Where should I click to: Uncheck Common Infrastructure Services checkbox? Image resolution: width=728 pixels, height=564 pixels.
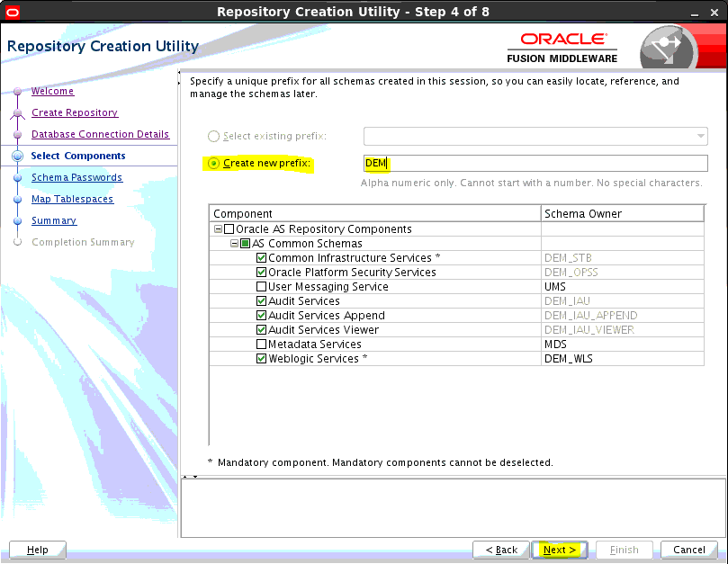pos(261,257)
